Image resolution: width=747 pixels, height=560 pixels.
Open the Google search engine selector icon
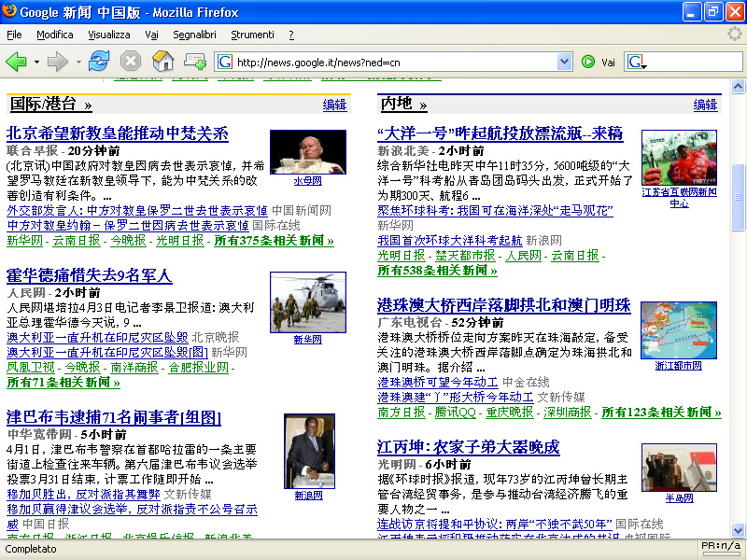636,62
